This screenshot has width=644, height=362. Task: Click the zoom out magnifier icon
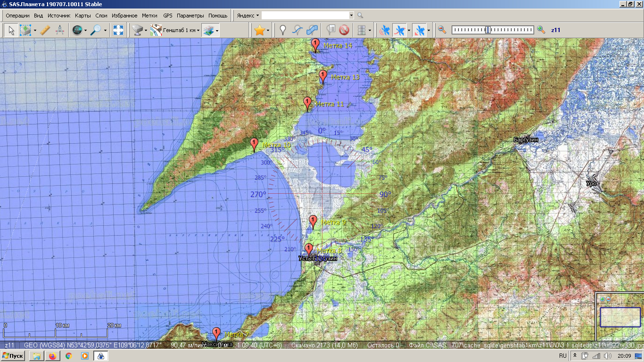click(442, 30)
